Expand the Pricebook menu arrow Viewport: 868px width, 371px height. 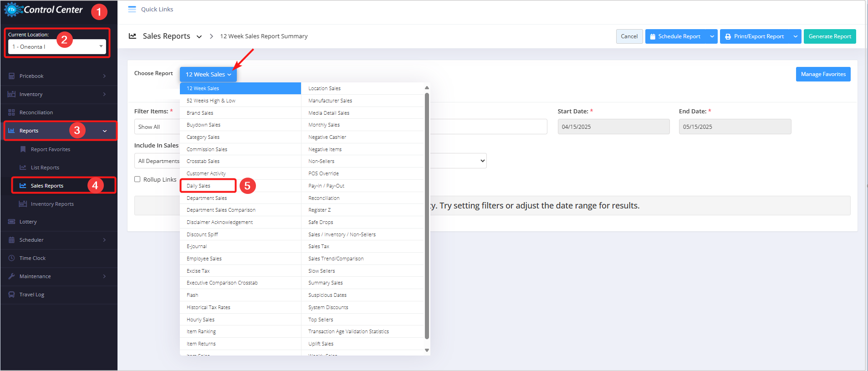pos(104,76)
